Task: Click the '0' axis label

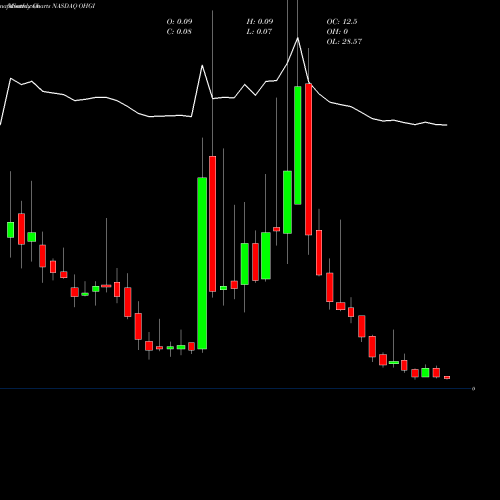Action: pos(473,389)
